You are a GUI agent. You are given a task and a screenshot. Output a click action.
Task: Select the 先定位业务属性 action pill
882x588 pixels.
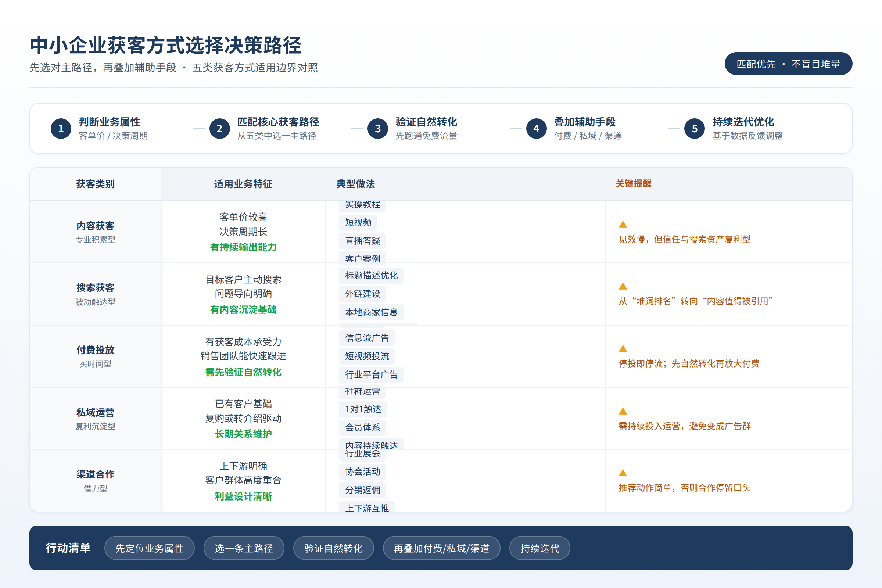click(149, 548)
